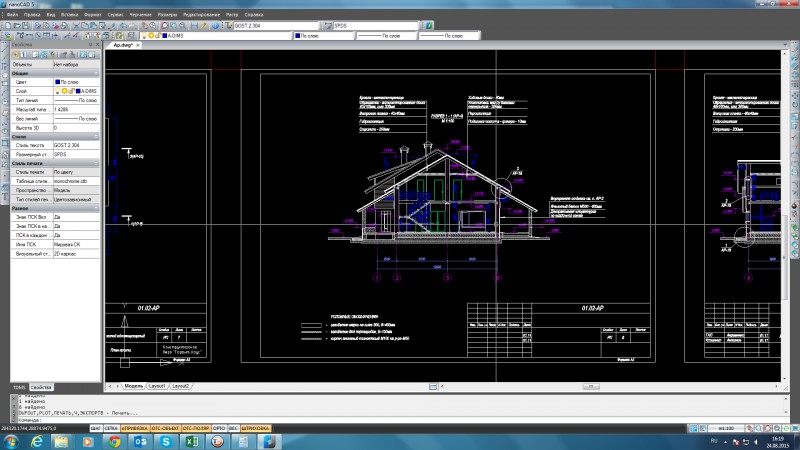800x450 pixels.
Task: Open the Черчение menu
Action: tap(140, 15)
